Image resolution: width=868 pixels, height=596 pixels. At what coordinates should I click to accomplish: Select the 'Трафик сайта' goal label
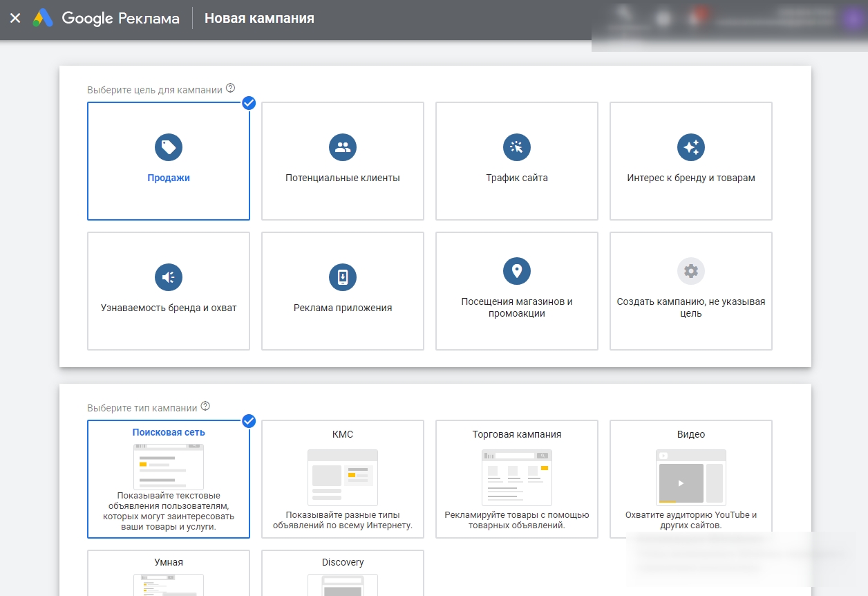coord(517,178)
